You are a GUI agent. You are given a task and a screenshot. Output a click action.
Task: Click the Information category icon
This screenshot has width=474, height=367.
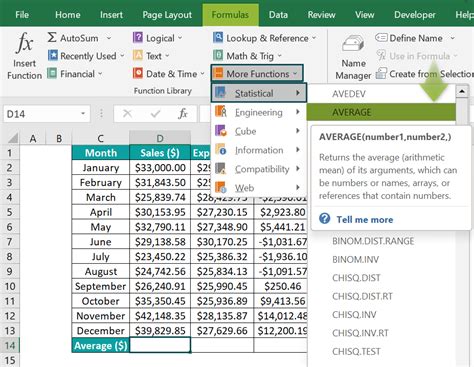pos(221,150)
